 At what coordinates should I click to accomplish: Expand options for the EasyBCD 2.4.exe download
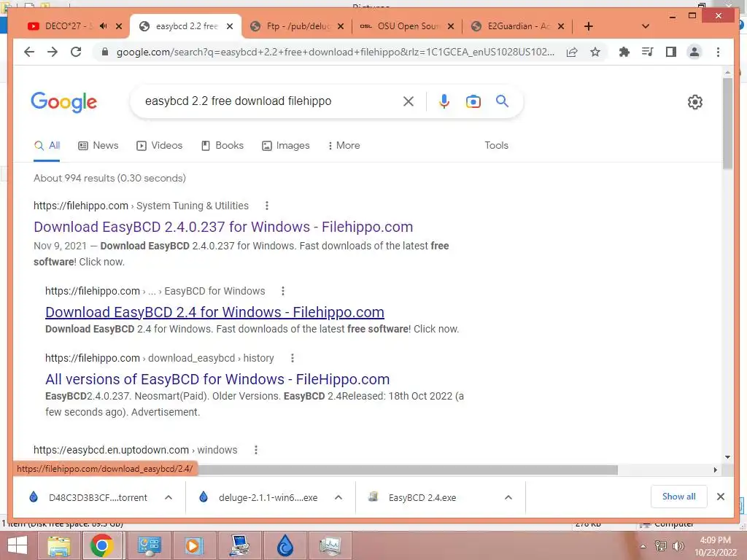(x=508, y=497)
